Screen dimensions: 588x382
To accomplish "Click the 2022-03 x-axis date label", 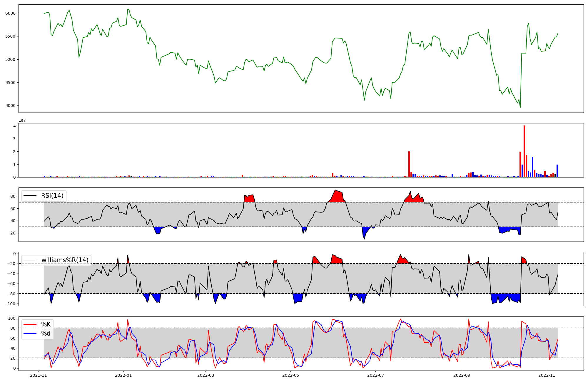I will [206, 375].
